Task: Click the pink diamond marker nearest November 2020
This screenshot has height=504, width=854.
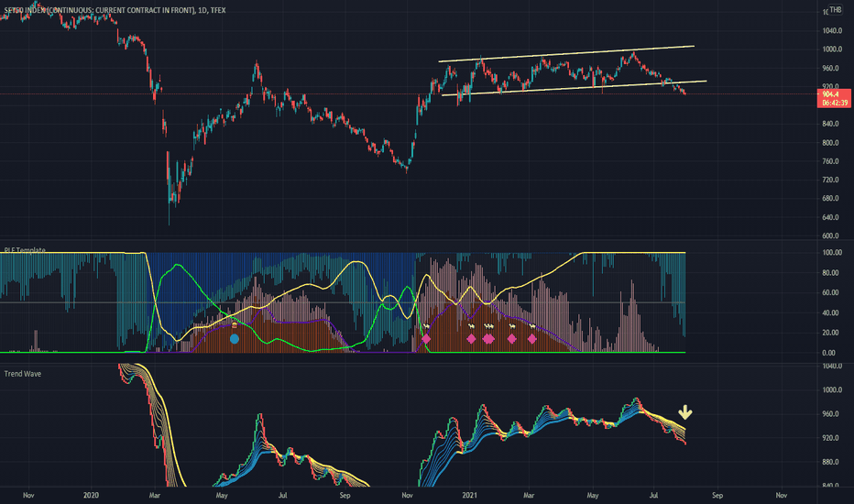Action: coord(426,339)
